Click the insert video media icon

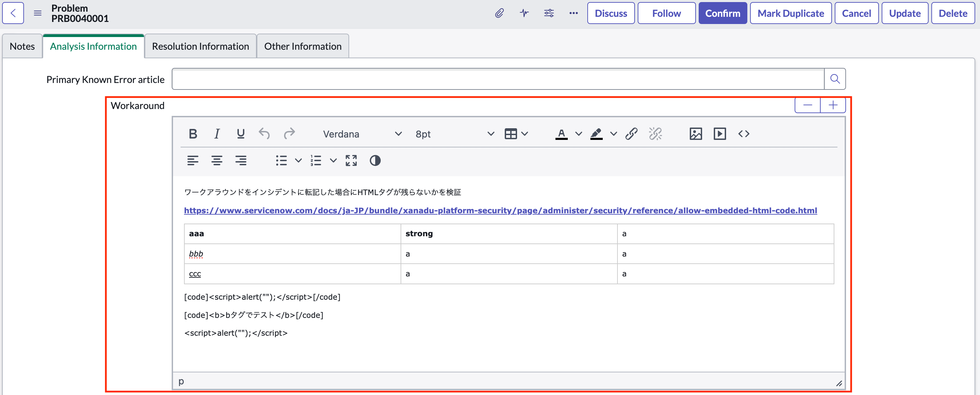coord(719,134)
